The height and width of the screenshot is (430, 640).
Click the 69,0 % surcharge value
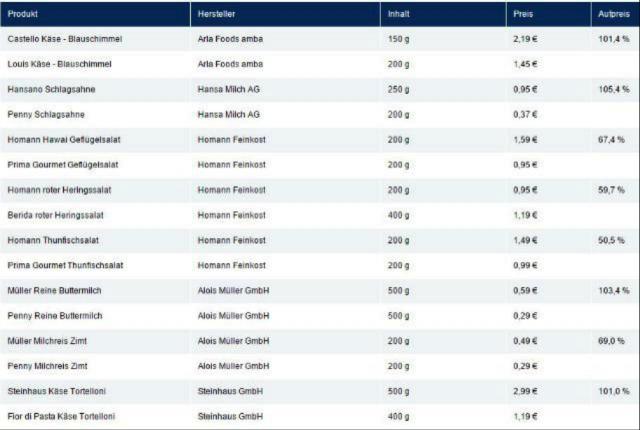[611, 341]
